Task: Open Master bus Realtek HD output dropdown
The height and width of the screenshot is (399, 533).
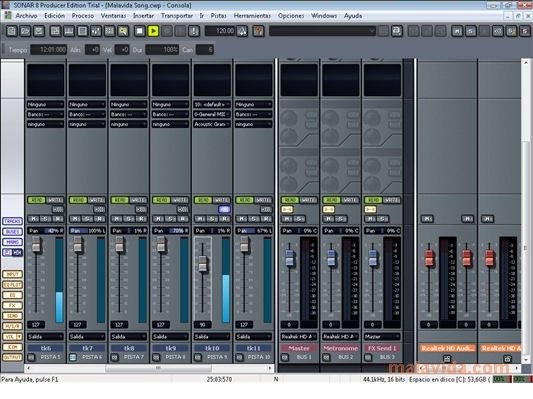Action: coord(299,336)
